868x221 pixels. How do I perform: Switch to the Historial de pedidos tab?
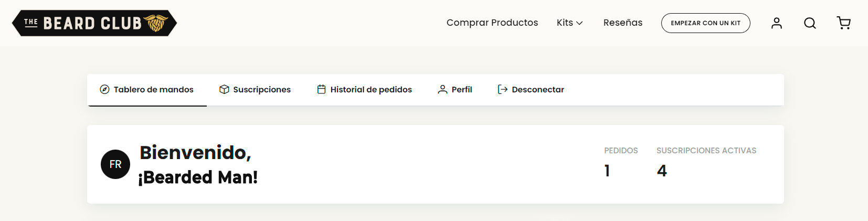click(365, 90)
